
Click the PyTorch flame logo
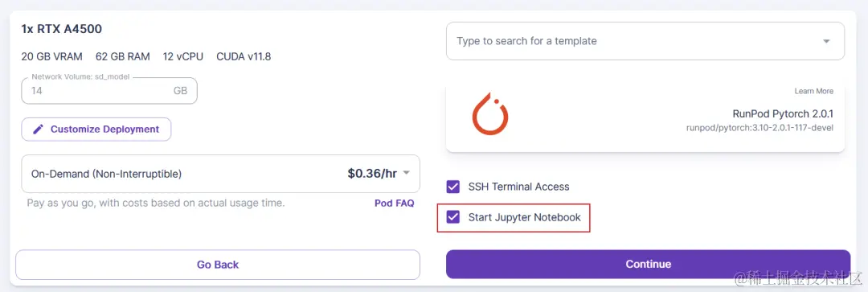pos(490,113)
